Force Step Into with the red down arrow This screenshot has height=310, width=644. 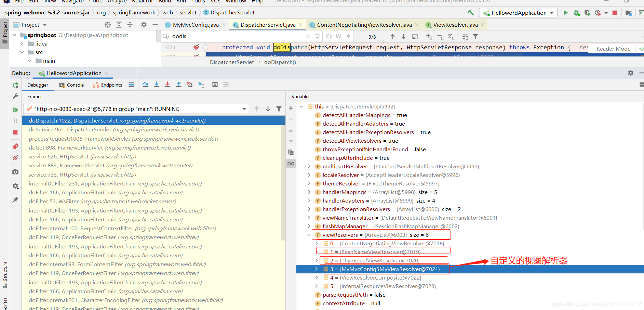pos(167,85)
